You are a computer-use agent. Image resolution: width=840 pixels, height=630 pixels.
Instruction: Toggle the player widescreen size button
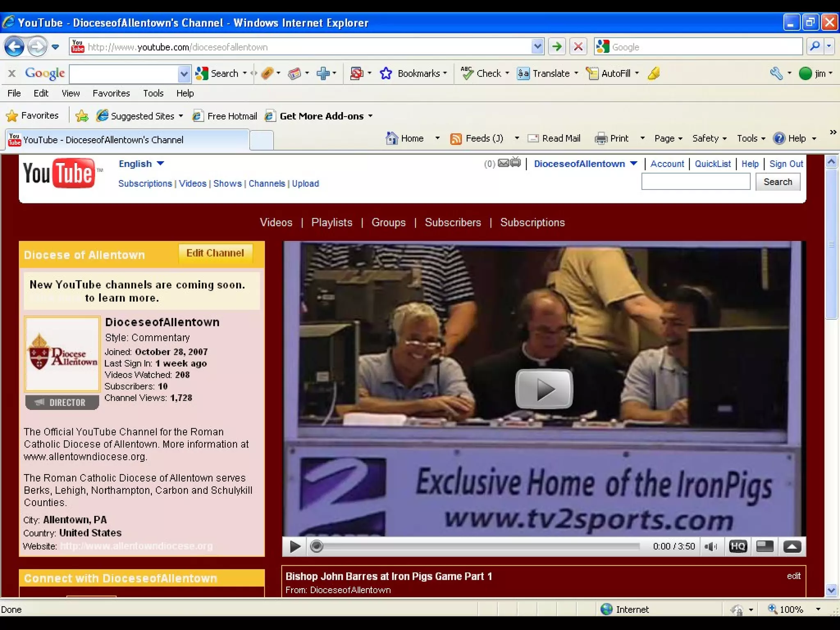point(765,546)
